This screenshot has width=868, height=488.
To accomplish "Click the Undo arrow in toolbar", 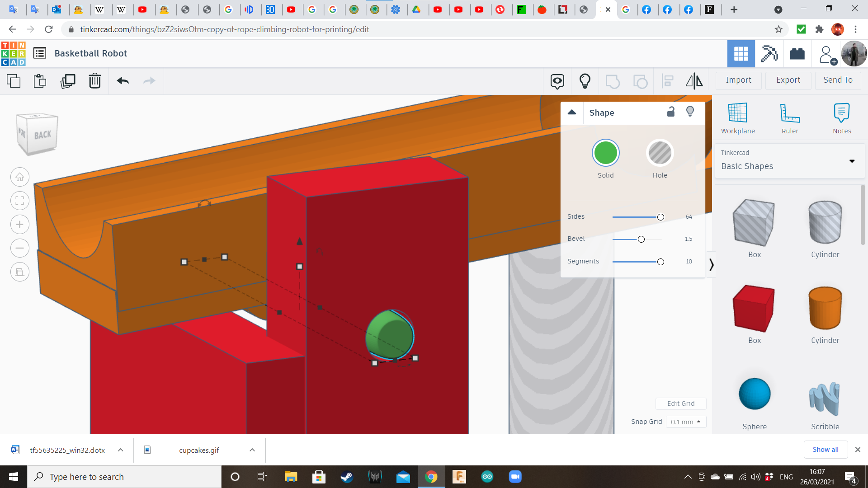I will click(x=123, y=81).
